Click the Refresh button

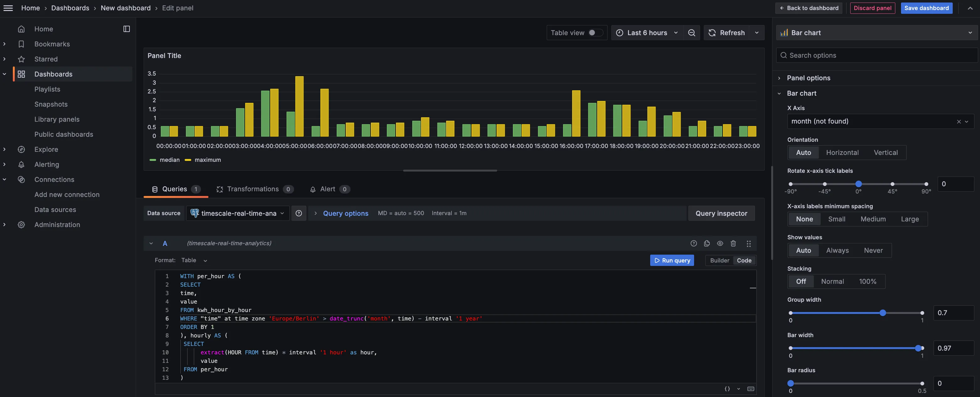(x=727, y=33)
